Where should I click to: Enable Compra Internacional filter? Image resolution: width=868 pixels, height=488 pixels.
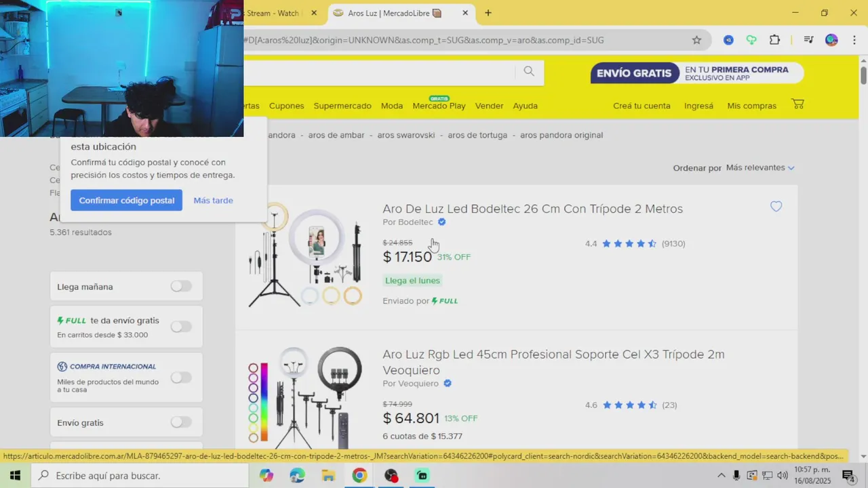tap(181, 378)
